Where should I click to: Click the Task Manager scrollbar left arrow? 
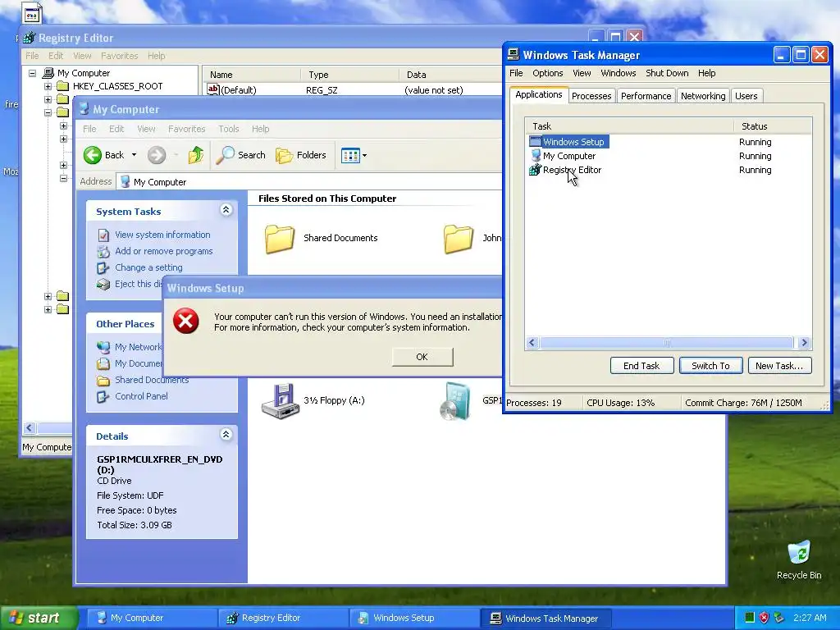532,343
